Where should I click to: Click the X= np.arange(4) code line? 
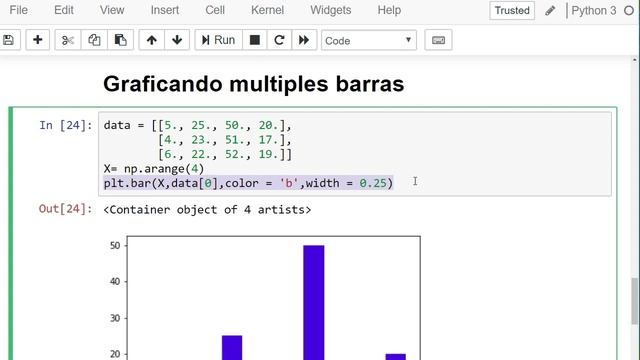[153, 169]
